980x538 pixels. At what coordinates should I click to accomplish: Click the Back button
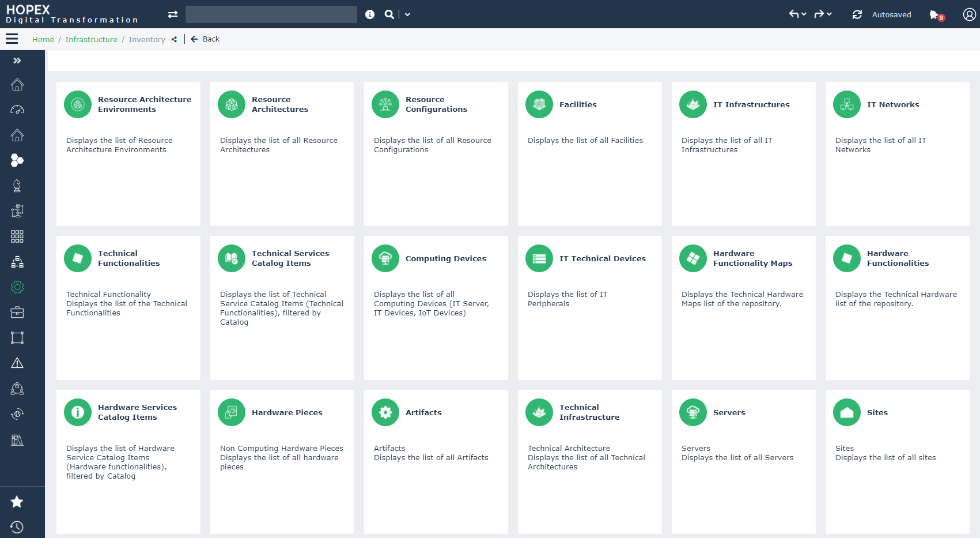click(x=206, y=39)
